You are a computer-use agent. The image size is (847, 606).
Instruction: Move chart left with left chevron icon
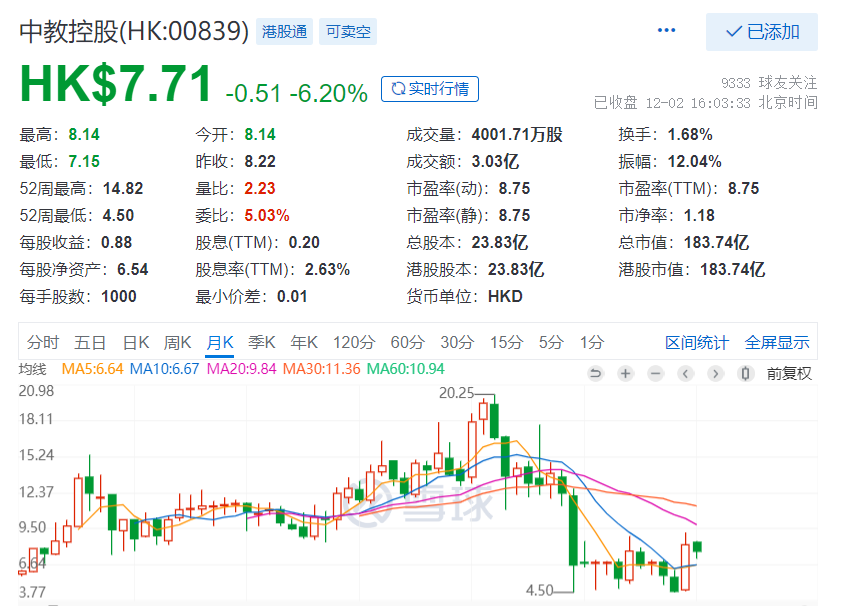[x=685, y=373]
